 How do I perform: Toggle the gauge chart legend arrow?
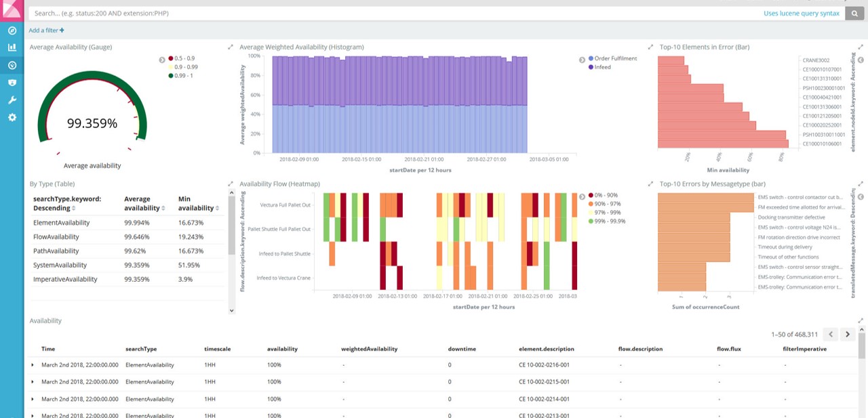[162, 60]
